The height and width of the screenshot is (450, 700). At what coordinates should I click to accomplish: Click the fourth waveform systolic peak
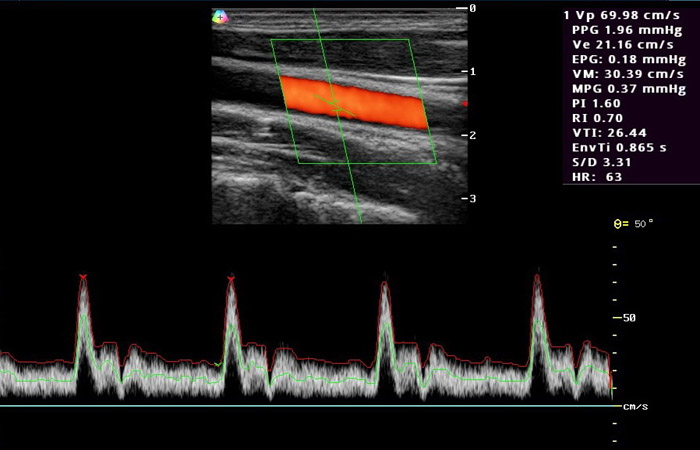pos(537,278)
